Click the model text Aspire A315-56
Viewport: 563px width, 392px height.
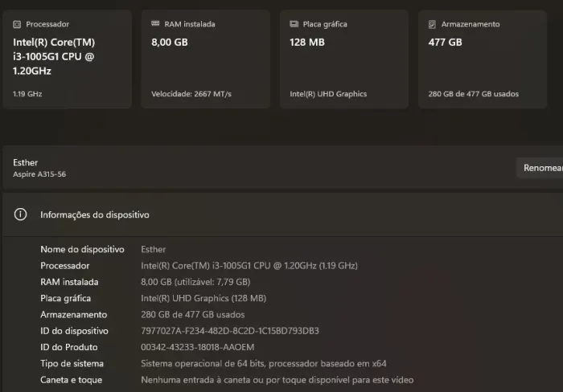point(39,174)
